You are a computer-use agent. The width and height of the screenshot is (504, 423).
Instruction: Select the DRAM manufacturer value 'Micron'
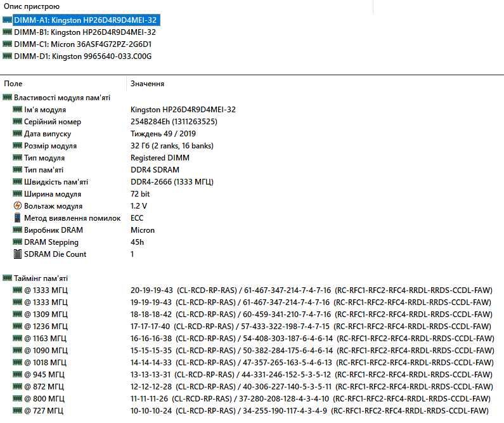(143, 230)
